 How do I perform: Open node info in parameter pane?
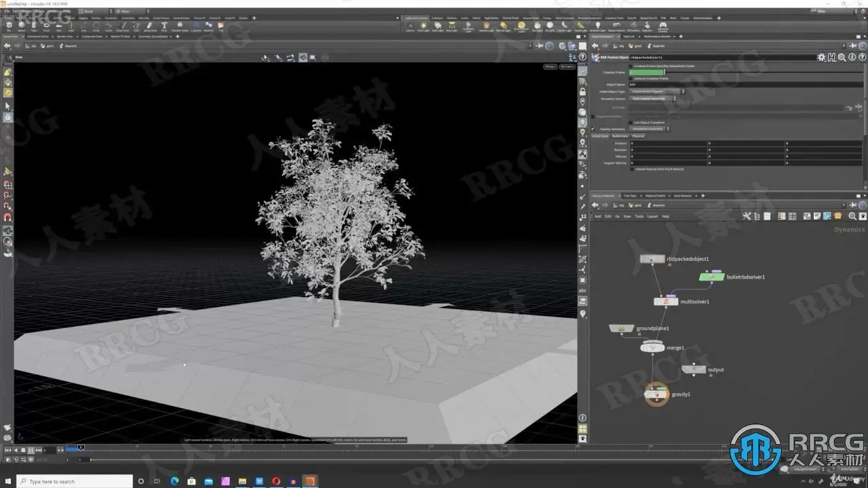[851, 58]
